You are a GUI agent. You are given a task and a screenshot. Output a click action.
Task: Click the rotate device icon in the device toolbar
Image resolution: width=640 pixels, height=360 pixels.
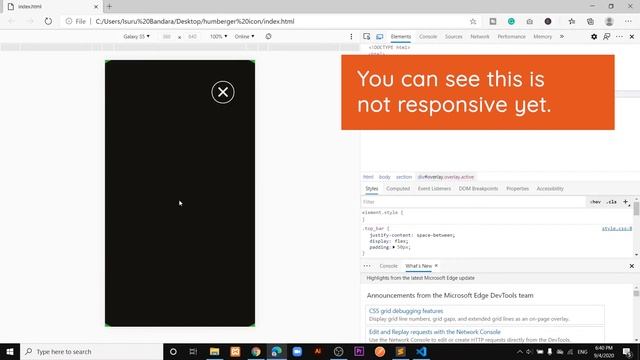(x=268, y=36)
